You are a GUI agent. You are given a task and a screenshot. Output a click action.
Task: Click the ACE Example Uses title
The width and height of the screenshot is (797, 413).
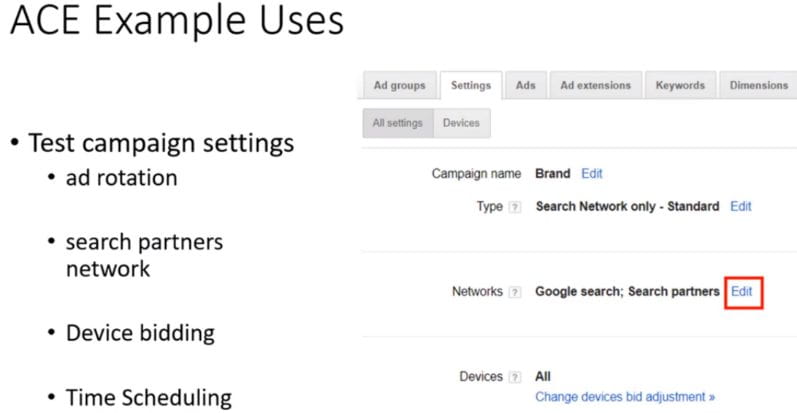point(177,20)
